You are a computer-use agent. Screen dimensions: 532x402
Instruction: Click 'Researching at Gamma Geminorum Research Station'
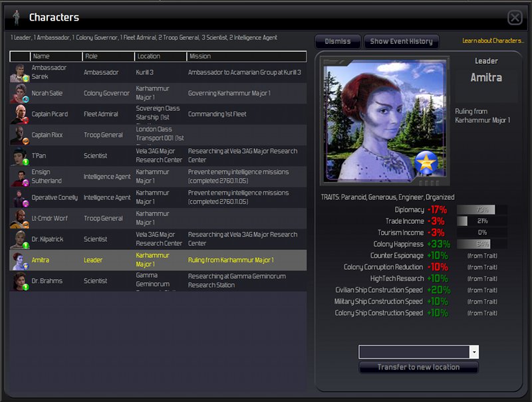pyautogui.click(x=237, y=280)
